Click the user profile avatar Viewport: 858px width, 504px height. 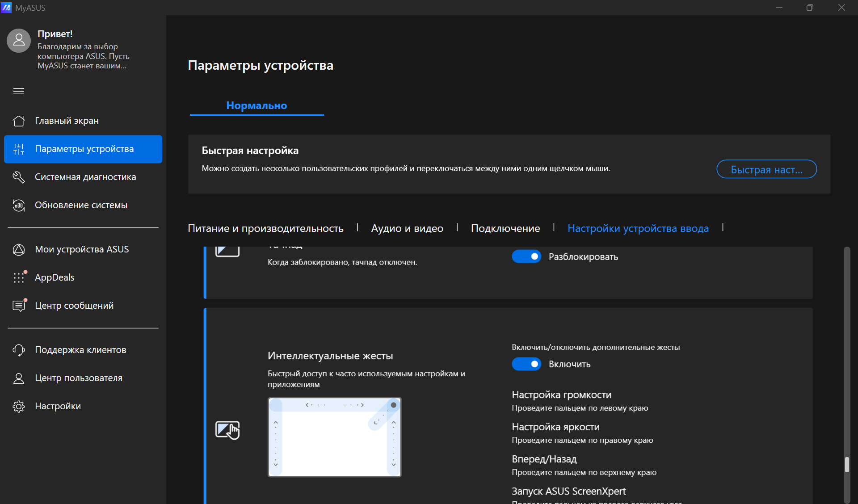pos(19,41)
